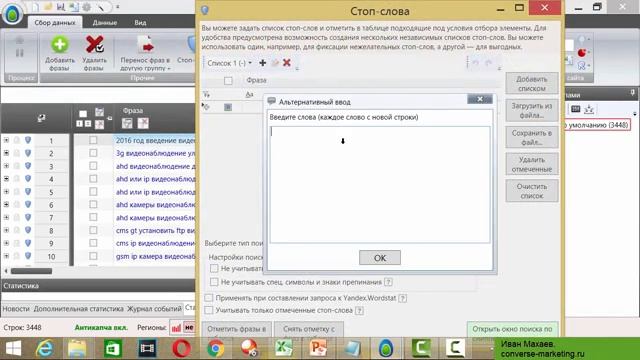Expand row 8 in the phrase table
Screen dimensions: 640x360
click(x=6, y=230)
